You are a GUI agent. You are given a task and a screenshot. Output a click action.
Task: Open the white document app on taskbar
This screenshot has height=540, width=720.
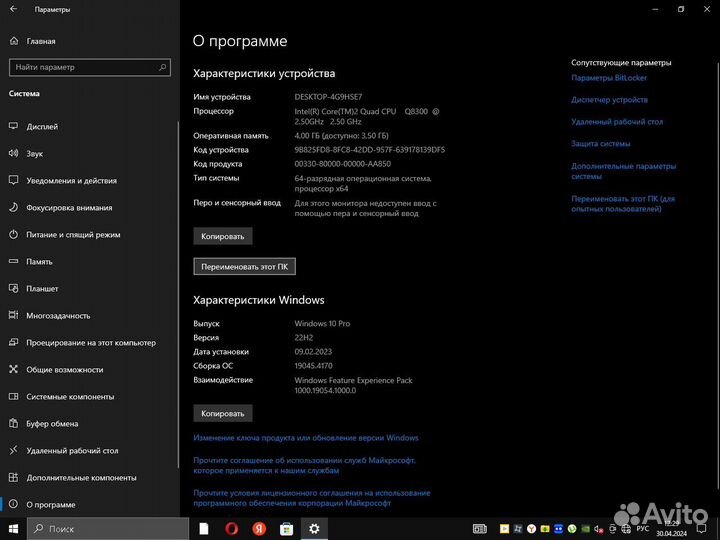(x=204, y=529)
